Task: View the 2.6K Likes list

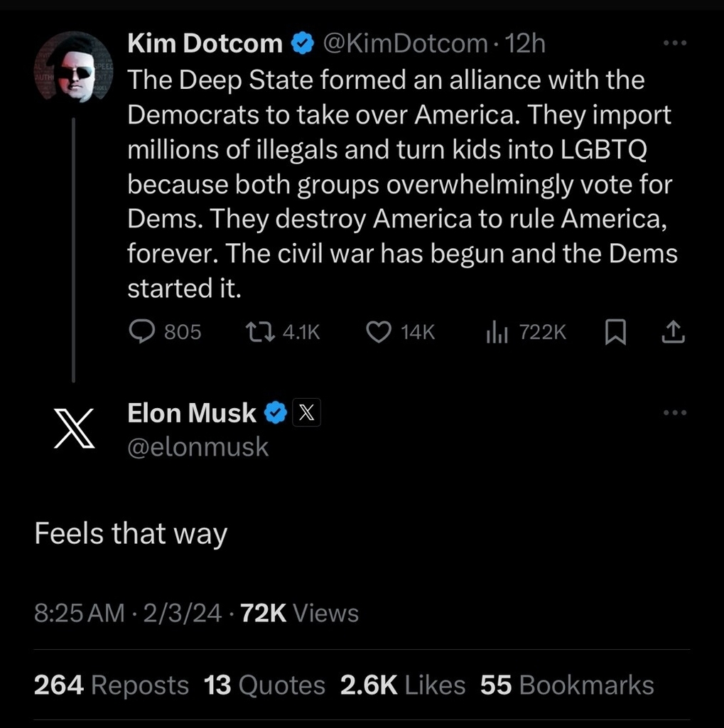Action: tap(403, 685)
